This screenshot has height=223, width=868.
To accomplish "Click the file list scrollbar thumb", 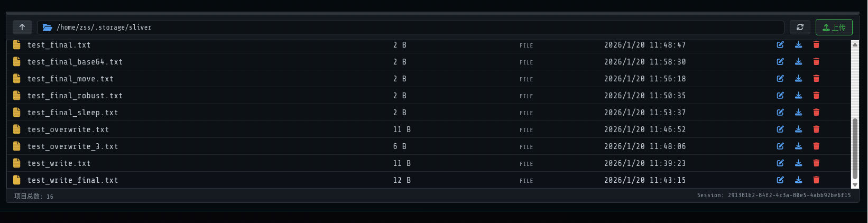I will (855, 148).
